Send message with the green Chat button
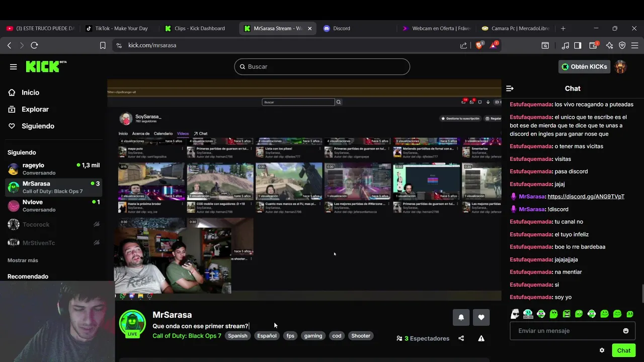This screenshot has width=644, height=362. 624,350
